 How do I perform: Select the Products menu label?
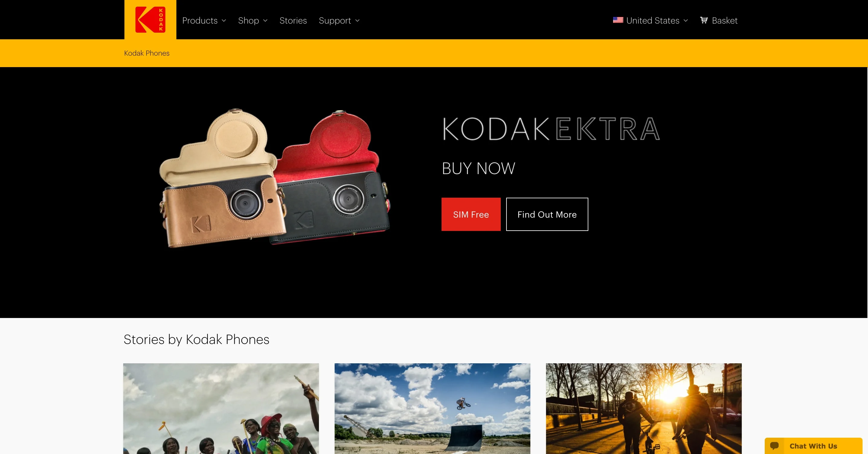pyautogui.click(x=200, y=21)
